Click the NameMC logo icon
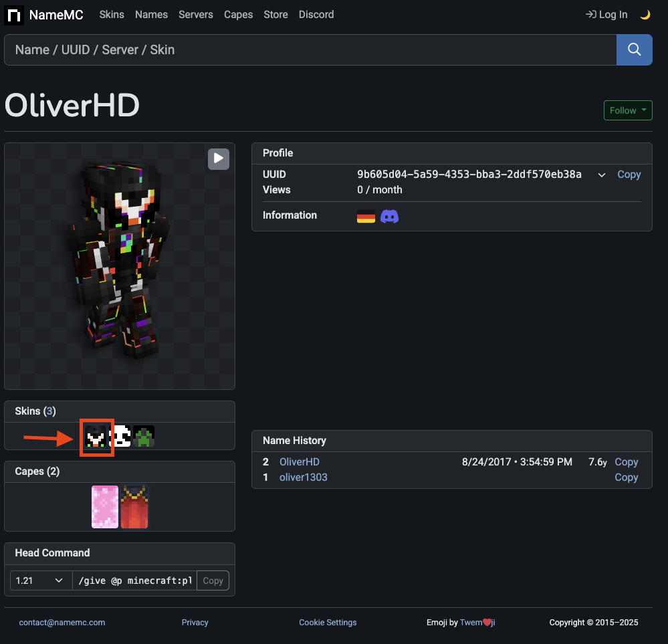Image resolution: width=668 pixels, height=644 pixels. (x=14, y=15)
